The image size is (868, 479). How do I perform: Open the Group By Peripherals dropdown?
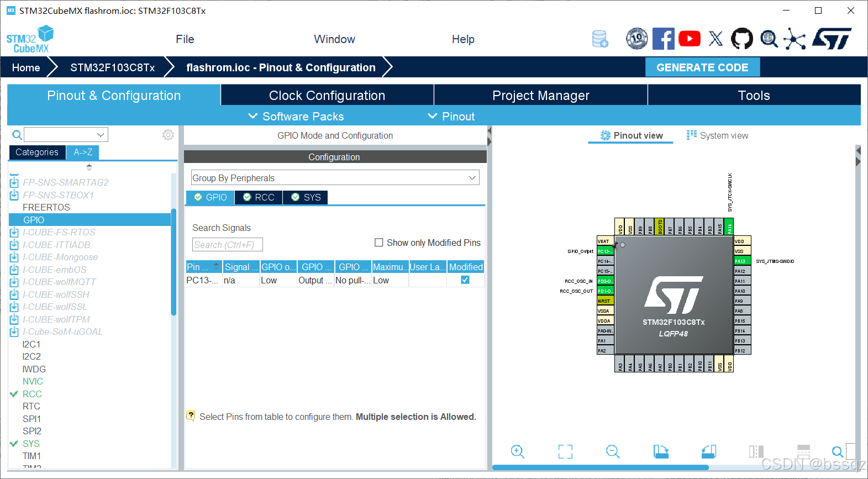(x=335, y=178)
